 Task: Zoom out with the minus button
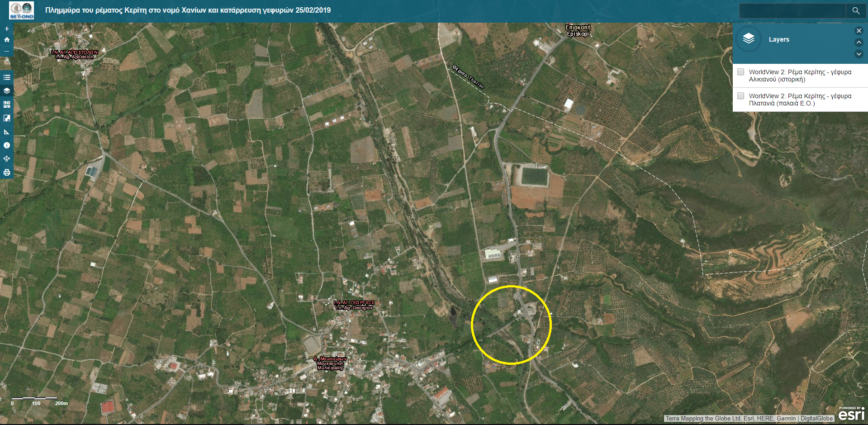point(7,51)
